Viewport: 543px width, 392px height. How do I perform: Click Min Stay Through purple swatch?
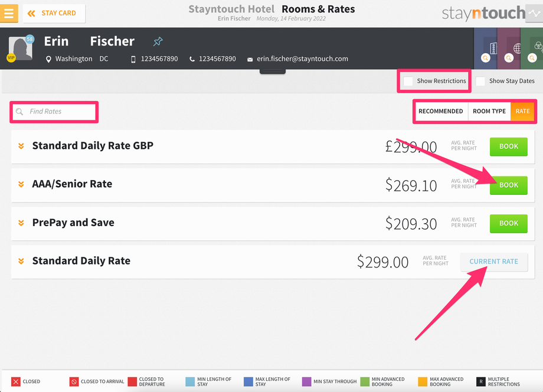306,381
